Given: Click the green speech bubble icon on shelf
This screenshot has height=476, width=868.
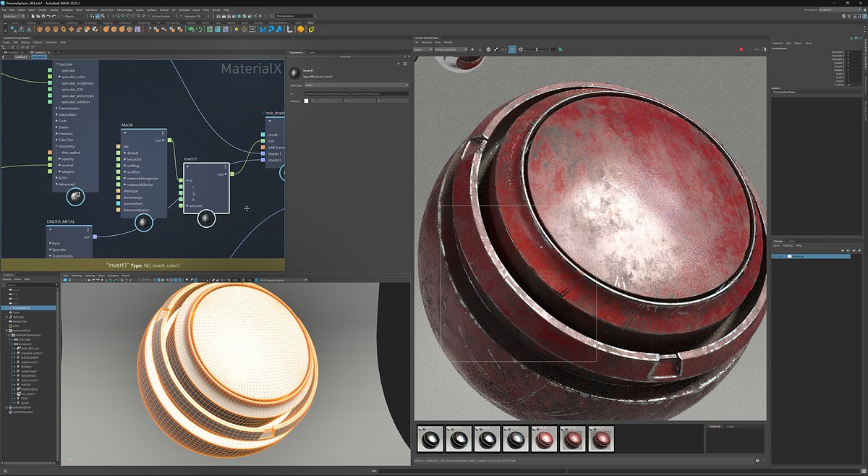Looking at the screenshot, I should coord(191,30).
